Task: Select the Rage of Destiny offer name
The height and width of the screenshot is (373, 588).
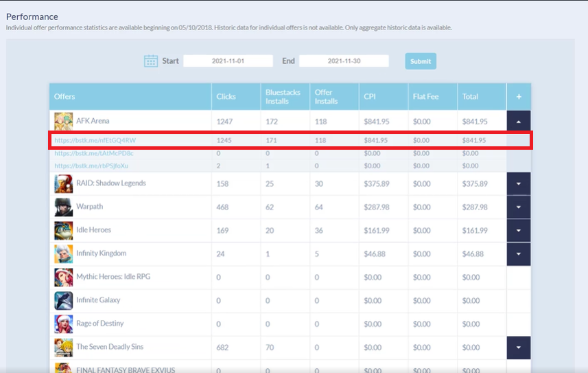Action: point(99,323)
